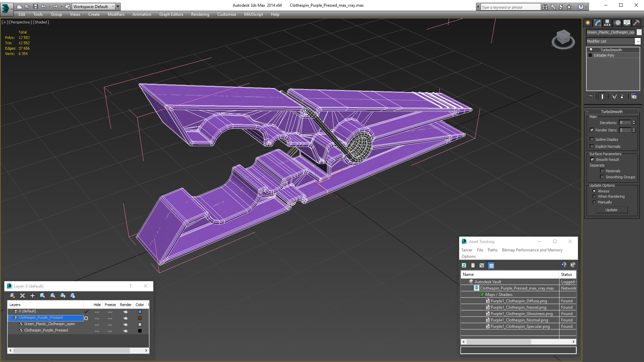The image size is (644, 362).
Task: Expand the Editable Poly plus sign
Action: 590,55
